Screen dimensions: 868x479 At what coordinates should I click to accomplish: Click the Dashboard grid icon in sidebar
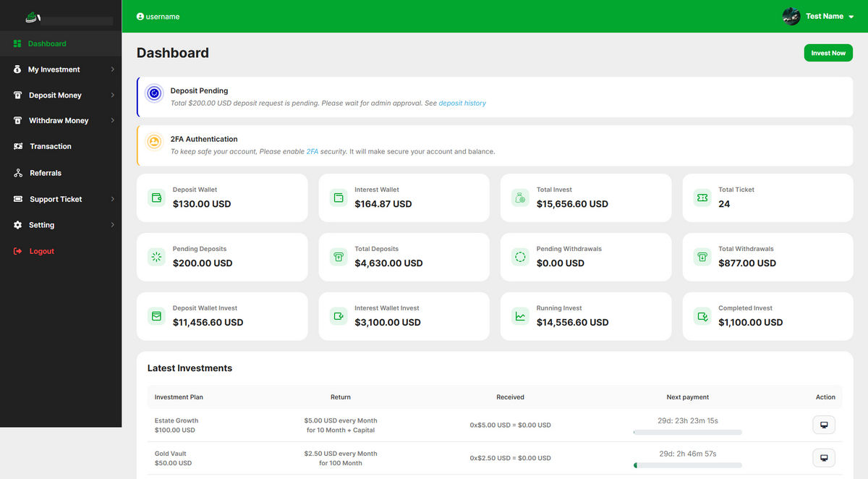tap(17, 43)
